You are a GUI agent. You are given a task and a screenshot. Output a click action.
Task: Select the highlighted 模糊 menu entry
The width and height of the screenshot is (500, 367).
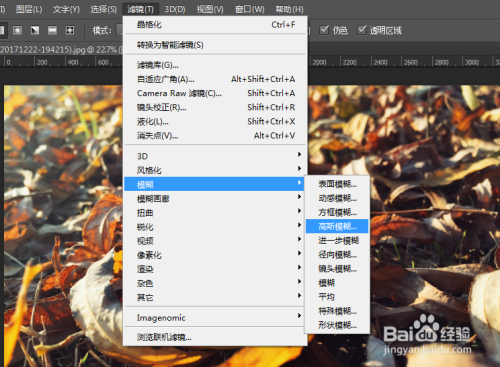214,184
